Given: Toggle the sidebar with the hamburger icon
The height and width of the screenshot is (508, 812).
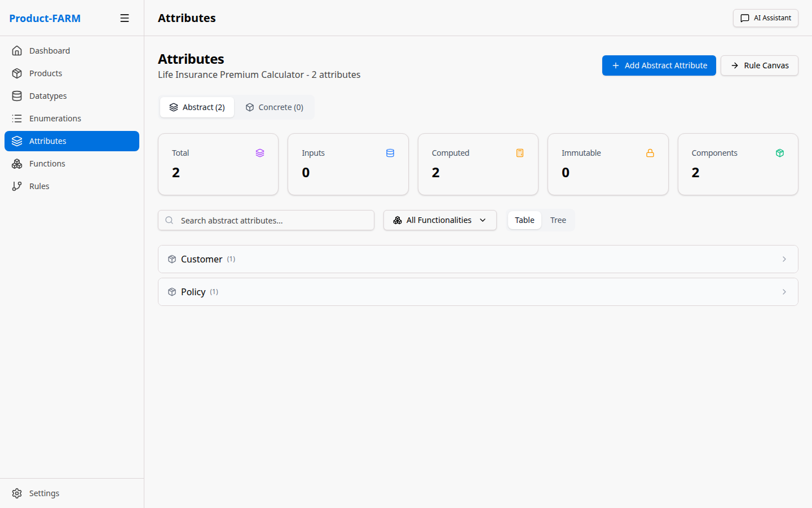Looking at the screenshot, I should [x=125, y=17].
